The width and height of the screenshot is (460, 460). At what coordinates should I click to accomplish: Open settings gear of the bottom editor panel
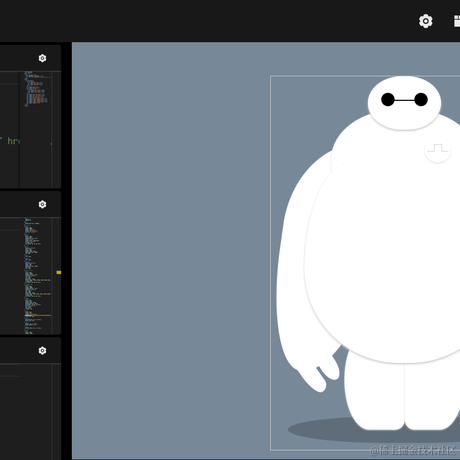coord(42,351)
